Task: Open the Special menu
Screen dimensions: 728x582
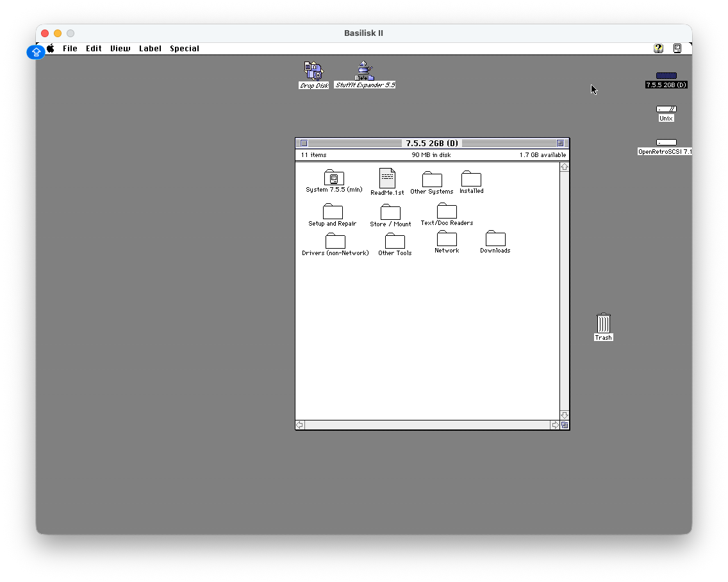Action: [x=185, y=49]
